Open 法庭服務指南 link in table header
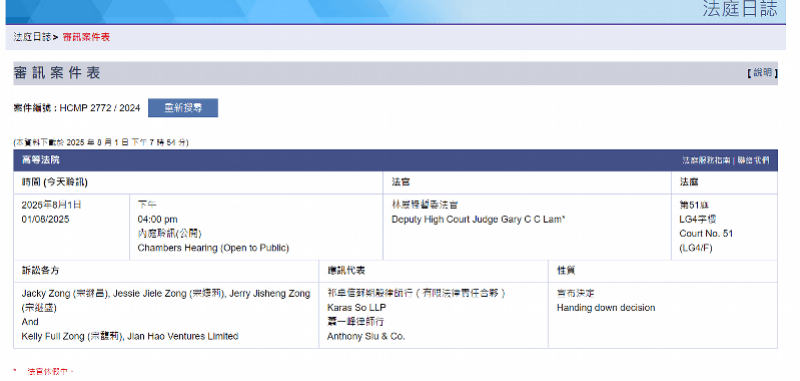The width and height of the screenshot is (800, 381). point(706,160)
